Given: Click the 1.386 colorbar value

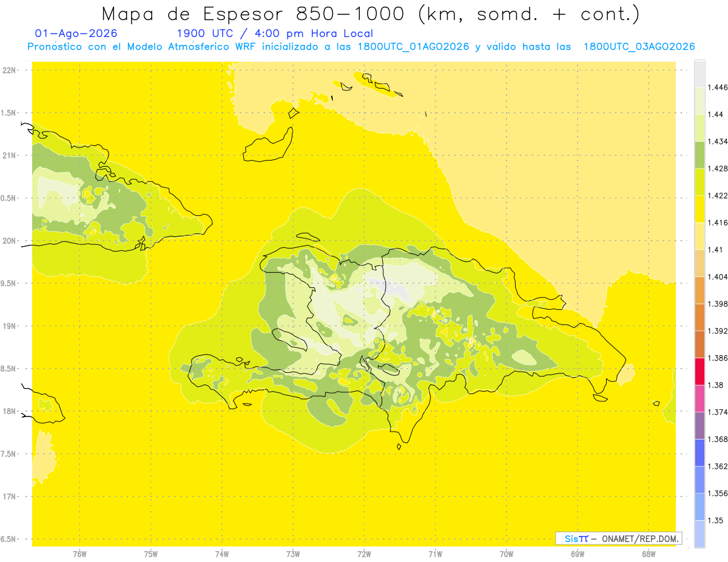Looking at the screenshot, I should [x=718, y=358].
